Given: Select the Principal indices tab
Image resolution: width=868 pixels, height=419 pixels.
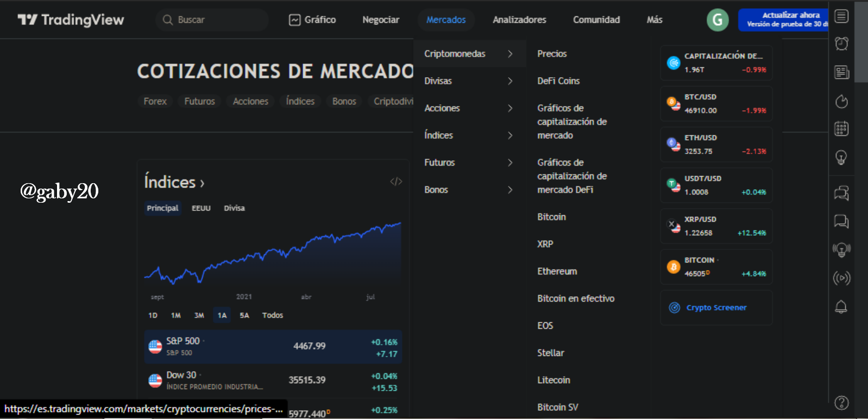Looking at the screenshot, I should click(x=162, y=208).
